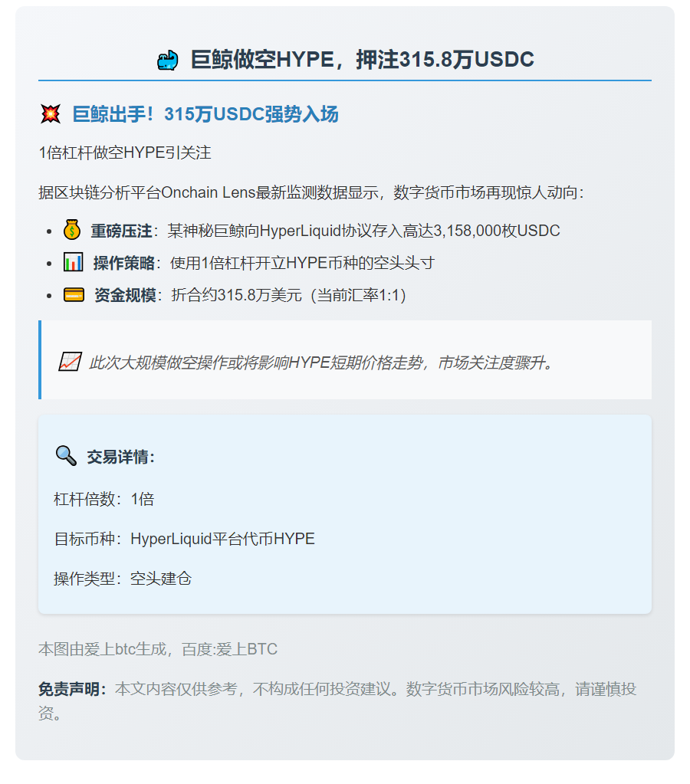The width and height of the screenshot is (690, 784).
Task: Click the row 杠杆倍数：1倍
Action: pos(104,499)
